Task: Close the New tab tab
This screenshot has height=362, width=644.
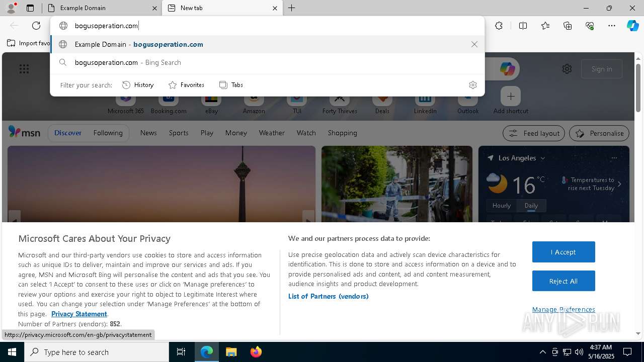Action: click(275, 8)
